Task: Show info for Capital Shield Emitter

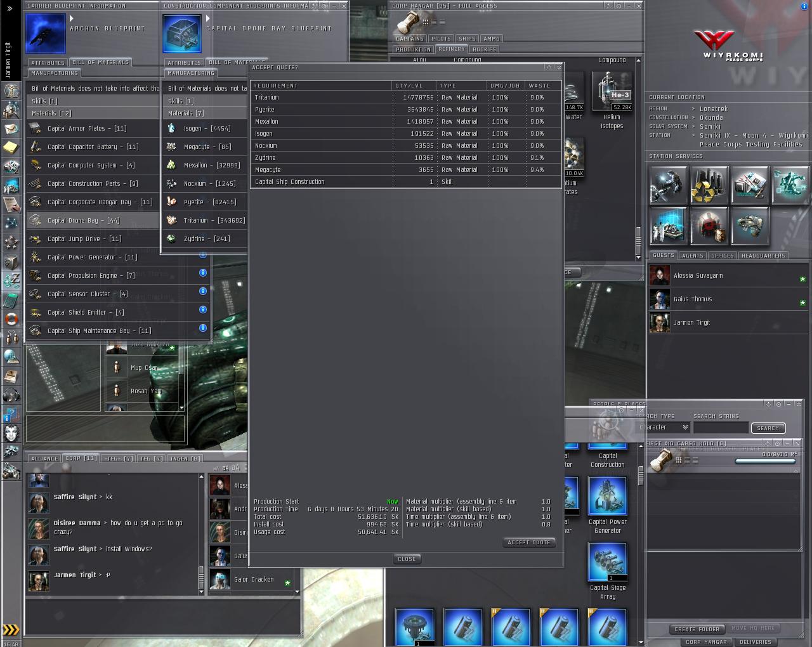Action: click(203, 310)
